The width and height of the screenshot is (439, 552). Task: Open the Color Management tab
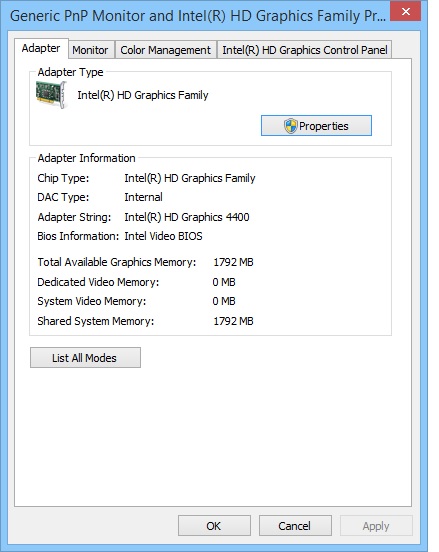165,50
